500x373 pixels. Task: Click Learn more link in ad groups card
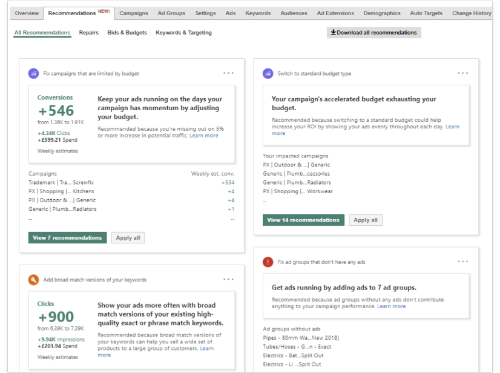pos(391,306)
